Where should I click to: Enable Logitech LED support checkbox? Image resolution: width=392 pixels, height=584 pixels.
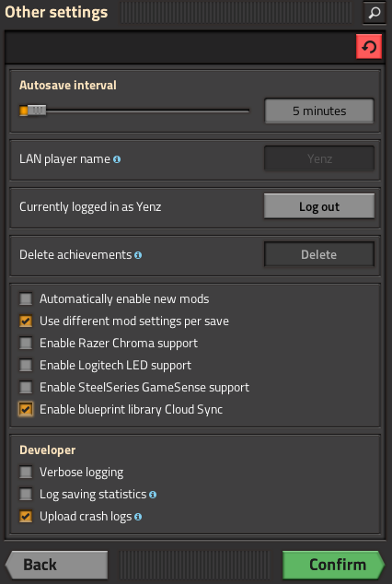(x=26, y=365)
